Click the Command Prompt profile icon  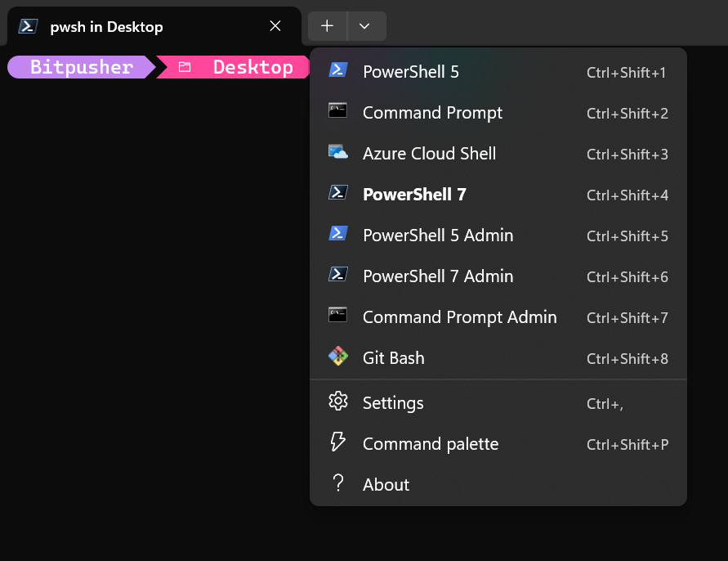coord(338,110)
